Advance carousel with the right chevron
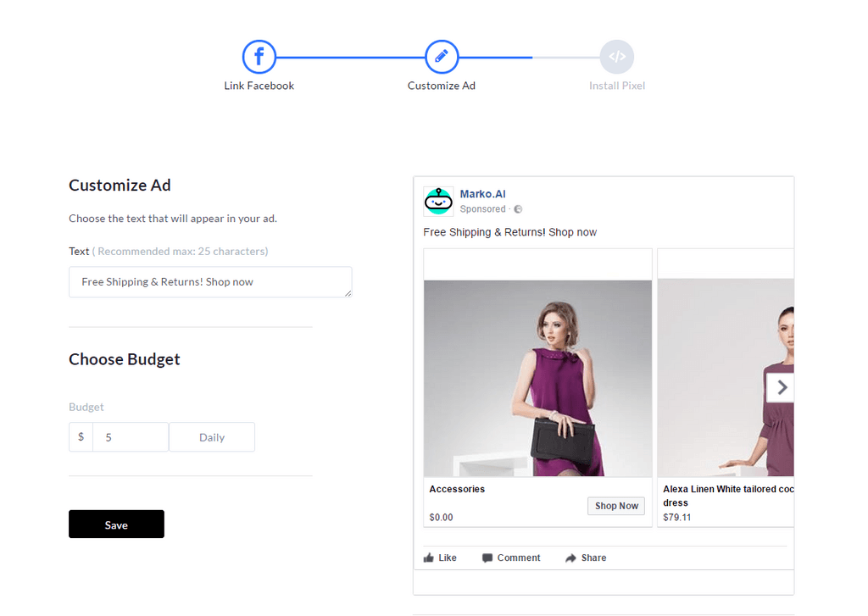This screenshot has height=616, width=868. click(x=781, y=387)
